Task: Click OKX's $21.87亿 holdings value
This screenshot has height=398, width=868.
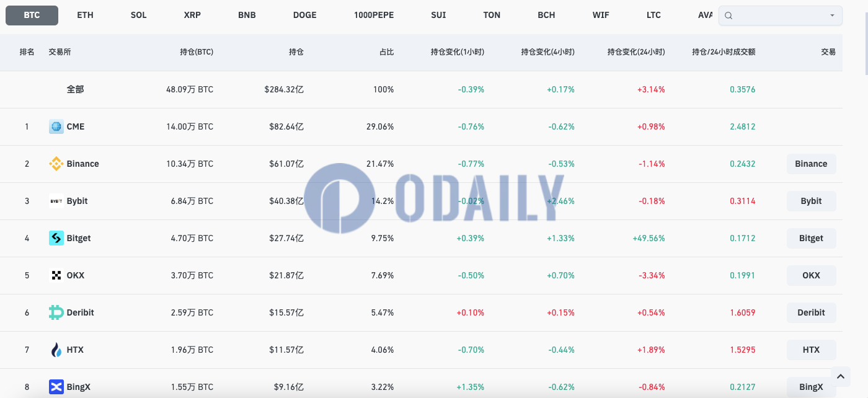Action: 286,275
